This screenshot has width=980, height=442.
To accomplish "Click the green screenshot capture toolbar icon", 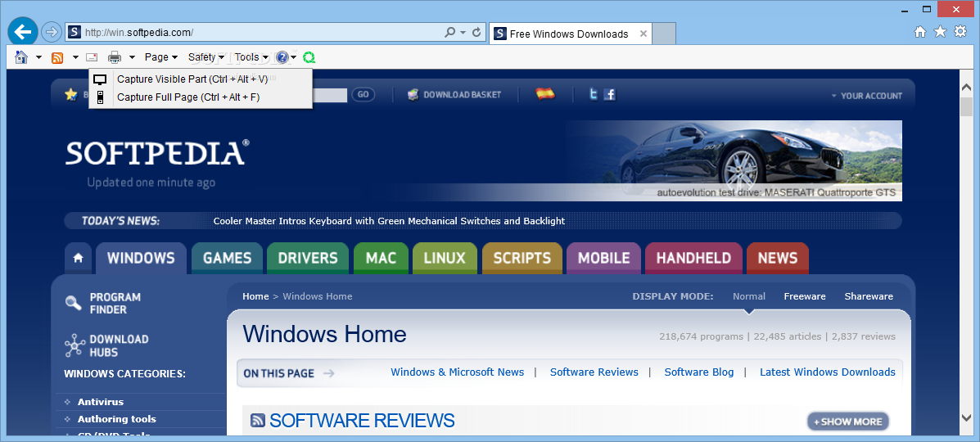I will (309, 57).
